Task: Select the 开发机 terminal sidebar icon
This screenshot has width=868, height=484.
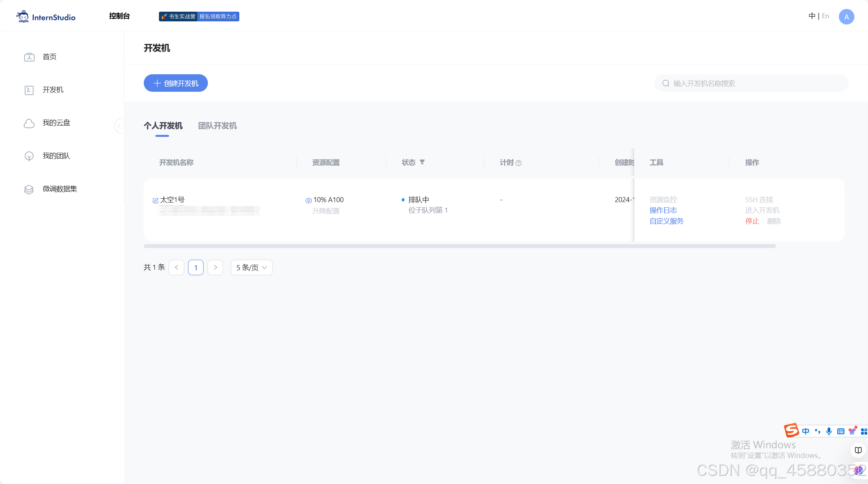Action: 29,90
